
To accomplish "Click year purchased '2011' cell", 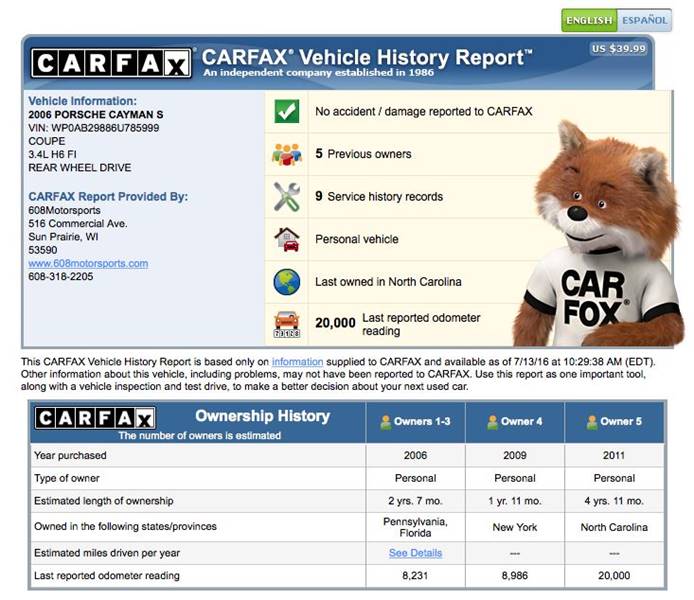I will point(614,455).
